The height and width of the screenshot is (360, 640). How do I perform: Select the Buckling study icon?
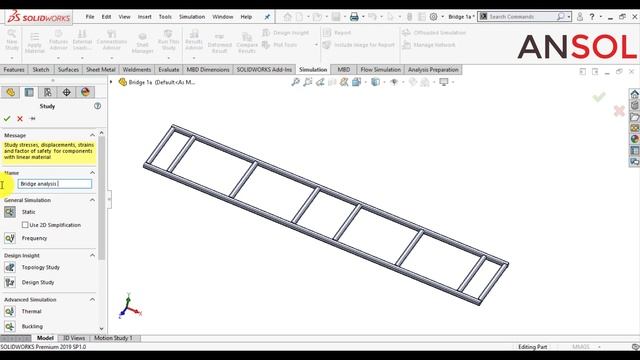point(10,327)
